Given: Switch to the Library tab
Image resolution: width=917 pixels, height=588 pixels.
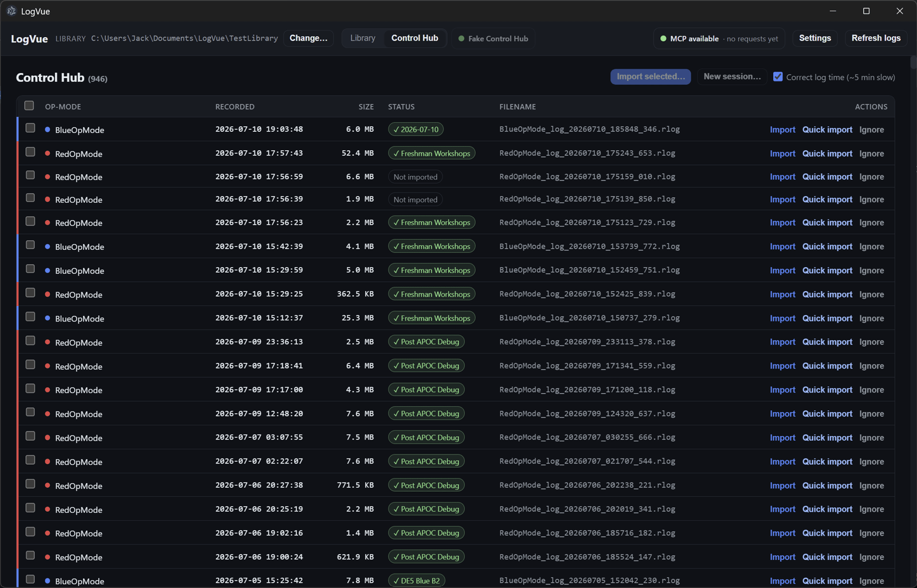Looking at the screenshot, I should (363, 38).
